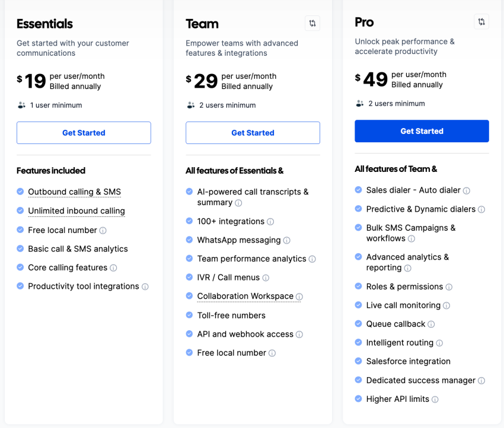Click info icon next to 100+ integrations
This screenshot has width=504, height=428.
click(270, 222)
